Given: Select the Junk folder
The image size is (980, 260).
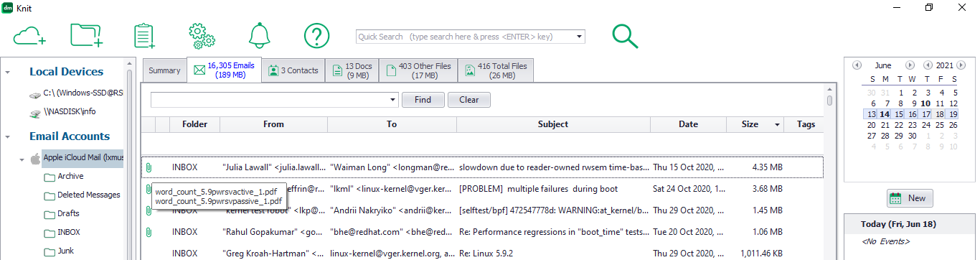Looking at the screenshot, I should [65, 251].
